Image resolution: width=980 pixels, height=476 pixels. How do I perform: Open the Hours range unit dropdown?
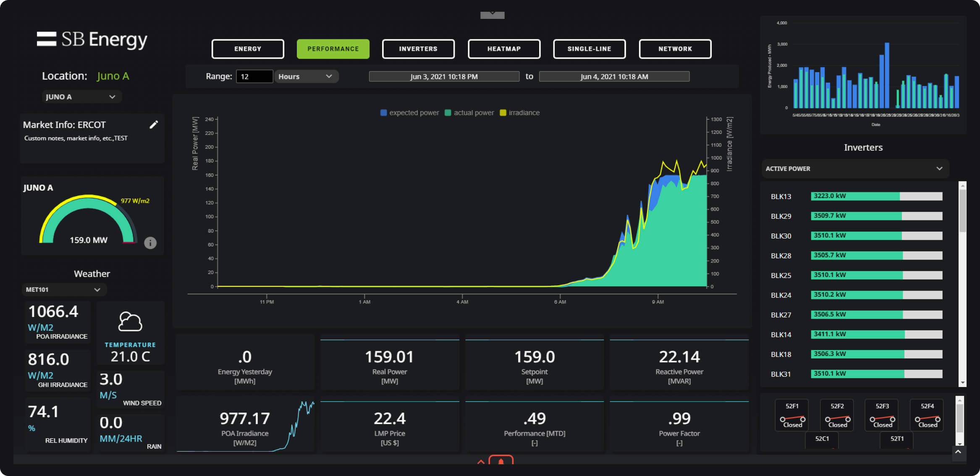pyautogui.click(x=306, y=76)
